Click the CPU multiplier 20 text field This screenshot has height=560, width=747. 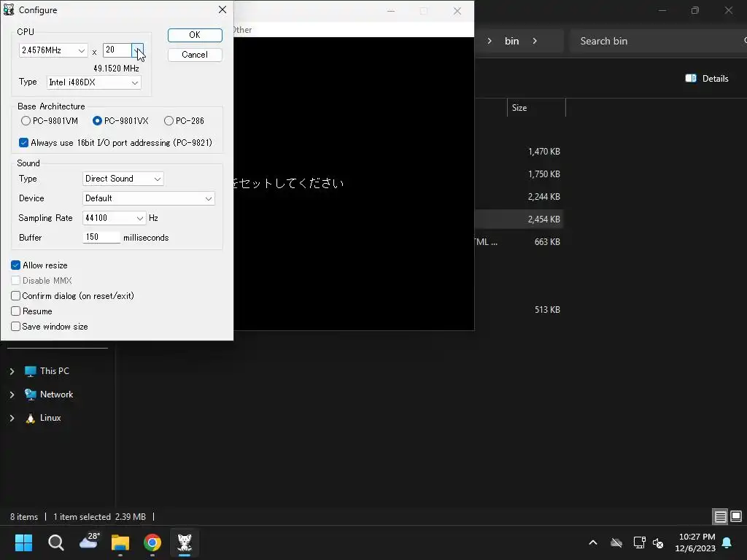[x=117, y=50]
